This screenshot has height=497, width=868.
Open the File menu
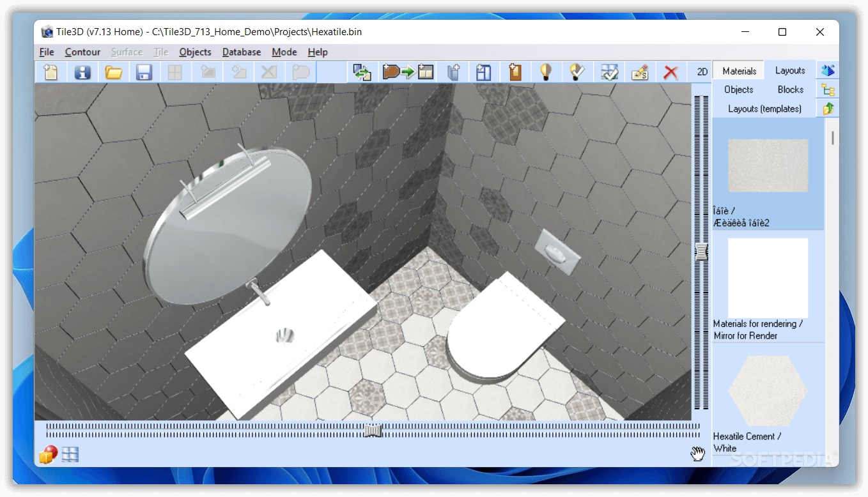pyautogui.click(x=47, y=52)
